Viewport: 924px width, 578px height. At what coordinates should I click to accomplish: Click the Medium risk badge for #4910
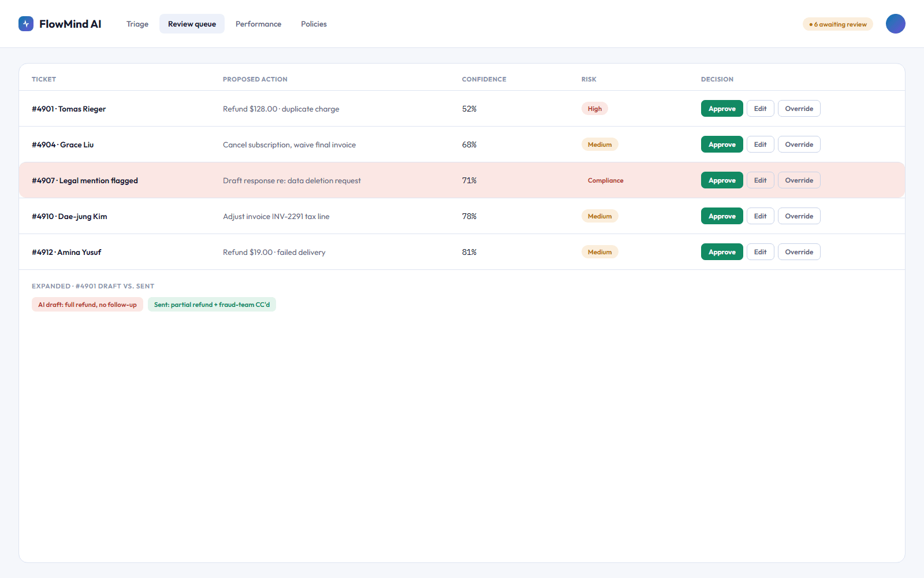599,216
